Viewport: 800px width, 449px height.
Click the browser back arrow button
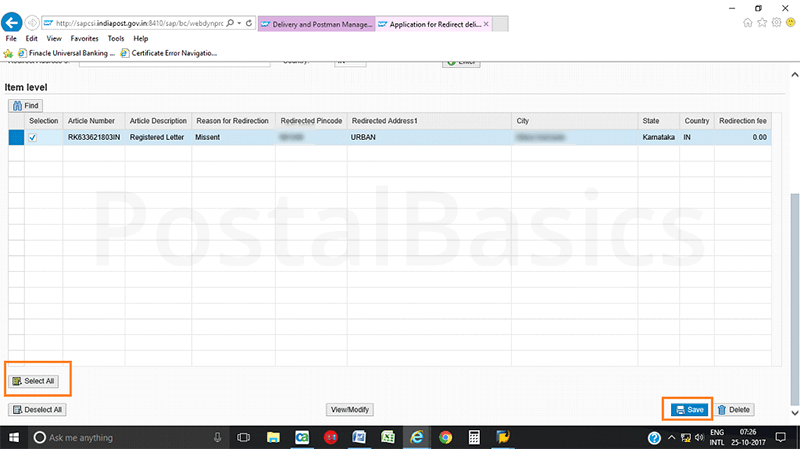13,21
